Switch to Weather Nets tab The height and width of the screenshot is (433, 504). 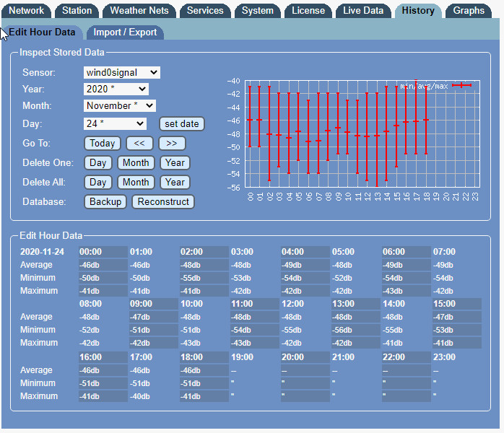[139, 11]
